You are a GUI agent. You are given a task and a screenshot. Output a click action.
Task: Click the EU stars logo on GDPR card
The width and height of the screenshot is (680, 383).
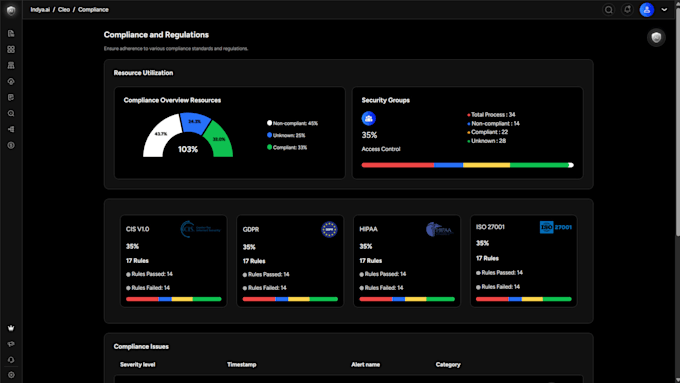click(x=329, y=229)
